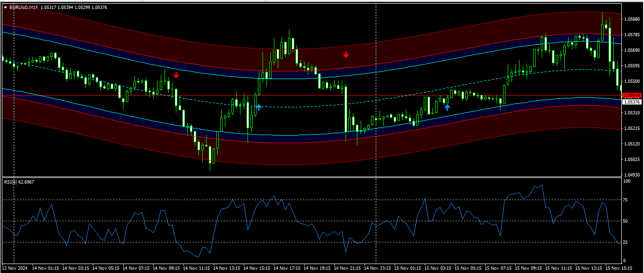The image size is (644, 273).
Task: Click the RSI scale value 75
Action: click(x=626, y=200)
